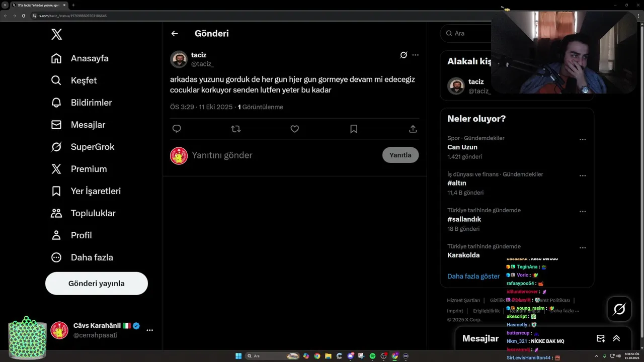The height and width of the screenshot is (362, 644).
Task: Click the volume icon in system tray
Action: (619, 356)
